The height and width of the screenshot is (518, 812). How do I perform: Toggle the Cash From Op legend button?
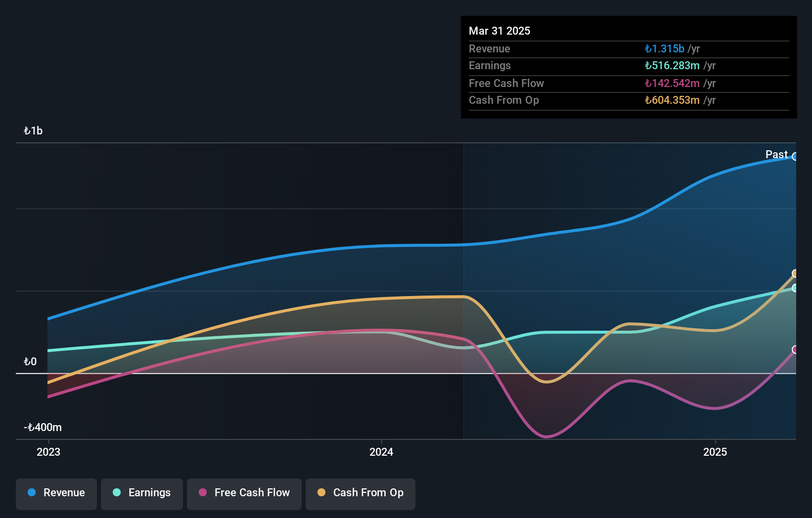(361, 494)
